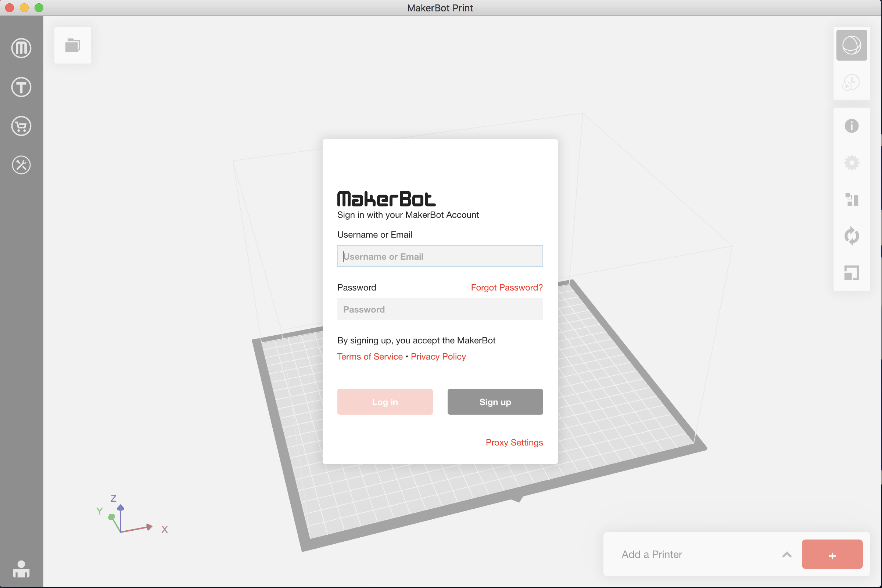Click the Sign up button
882x588 pixels.
(495, 402)
